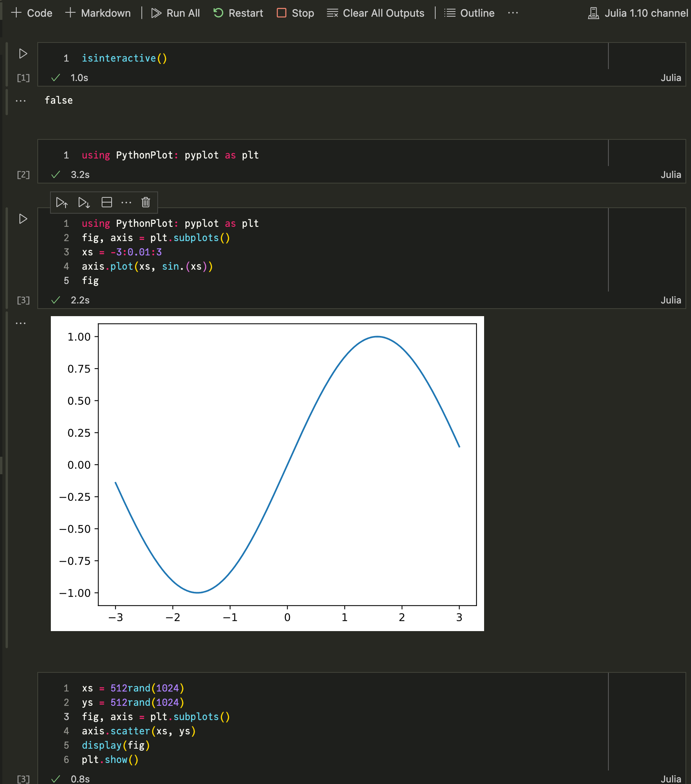
Task: Stop the running kernel execution
Action: click(x=295, y=13)
